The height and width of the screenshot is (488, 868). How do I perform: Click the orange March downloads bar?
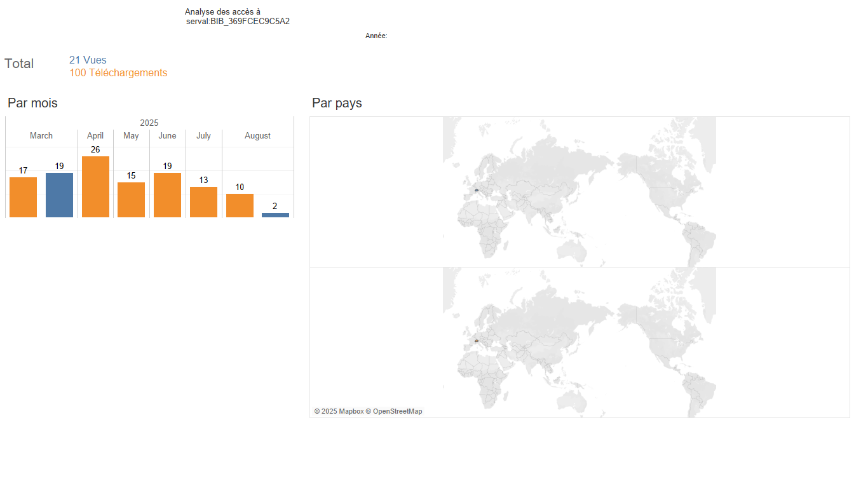pos(23,197)
